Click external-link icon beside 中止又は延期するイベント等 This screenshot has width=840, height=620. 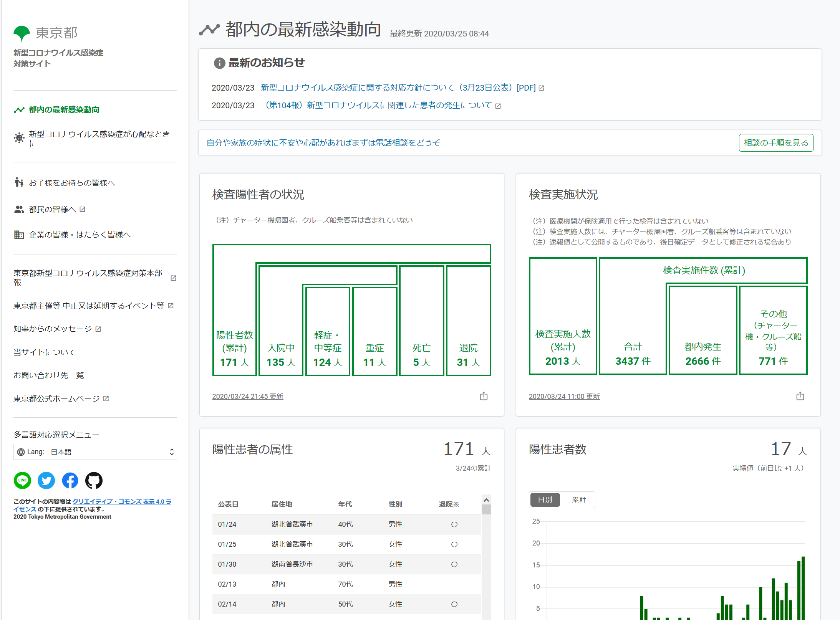point(171,306)
